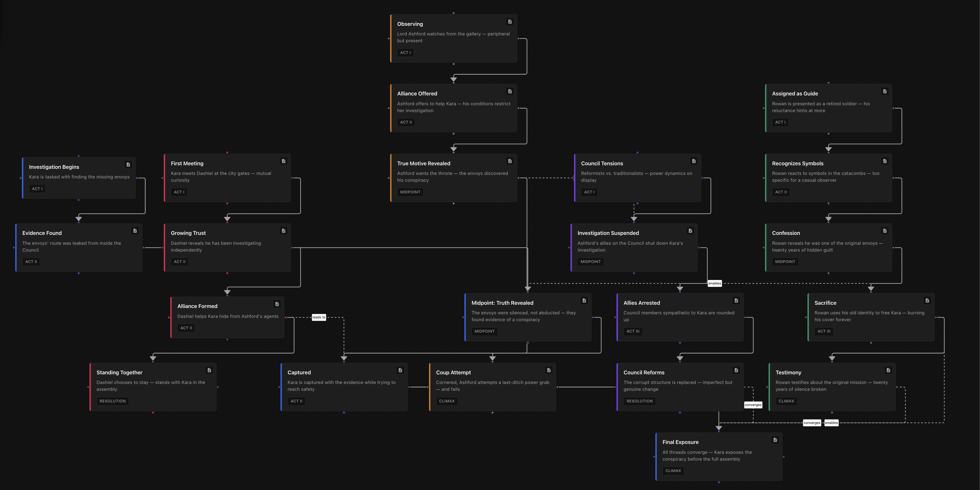
Task: Open the document icon on True Motive Revealed
Action: point(510,161)
